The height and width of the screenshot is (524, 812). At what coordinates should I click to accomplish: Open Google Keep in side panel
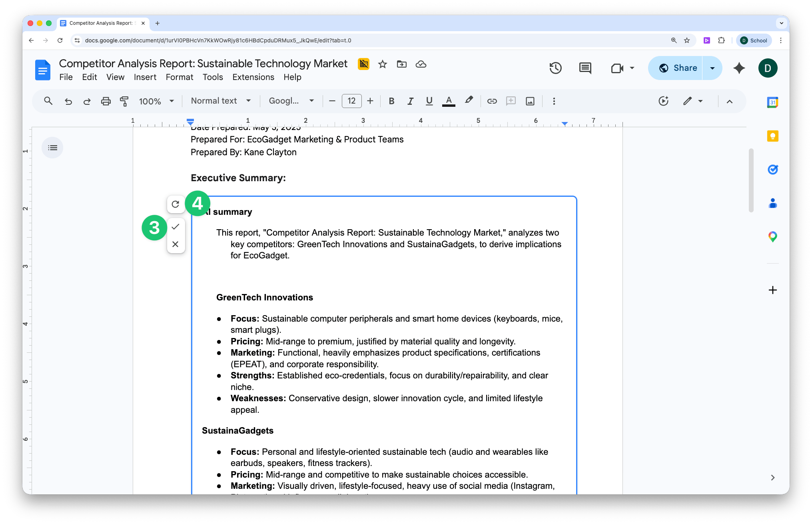pos(772,136)
